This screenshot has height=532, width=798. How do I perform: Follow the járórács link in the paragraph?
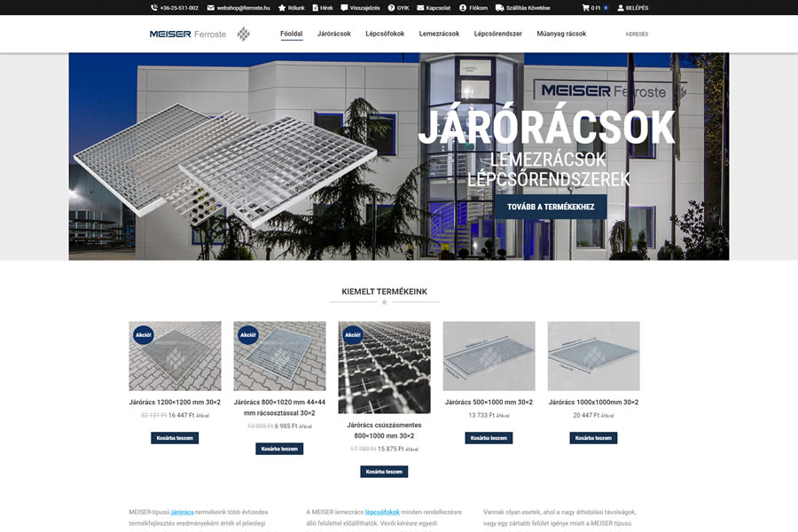pyautogui.click(x=182, y=512)
